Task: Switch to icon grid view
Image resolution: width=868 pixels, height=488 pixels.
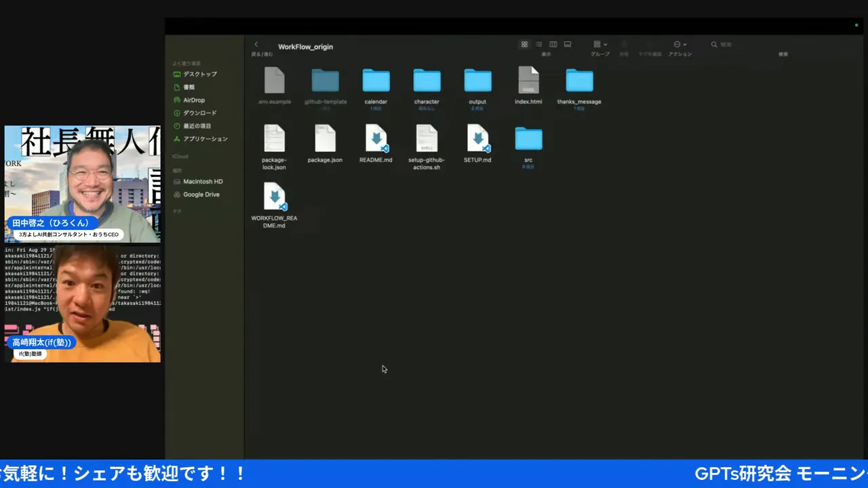Action: click(x=524, y=44)
